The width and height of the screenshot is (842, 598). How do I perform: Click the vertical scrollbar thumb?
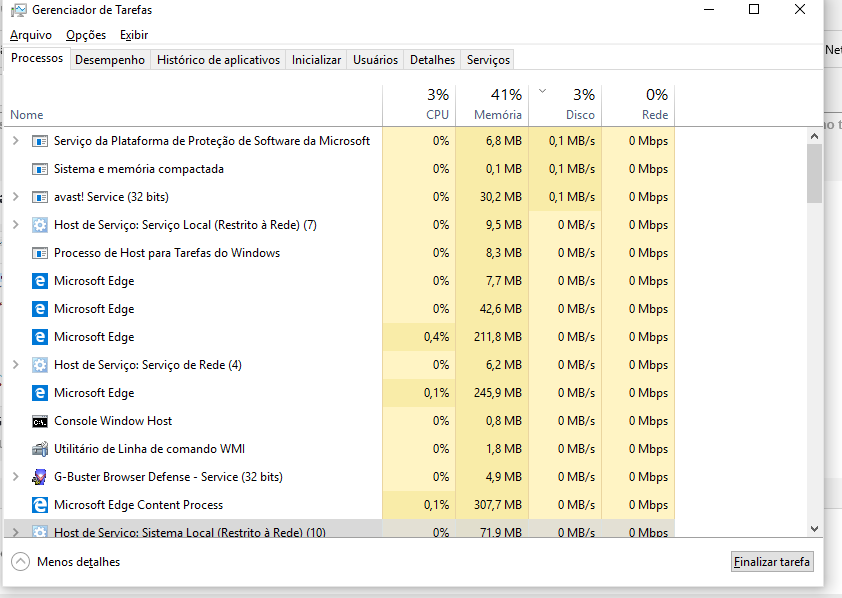point(814,174)
